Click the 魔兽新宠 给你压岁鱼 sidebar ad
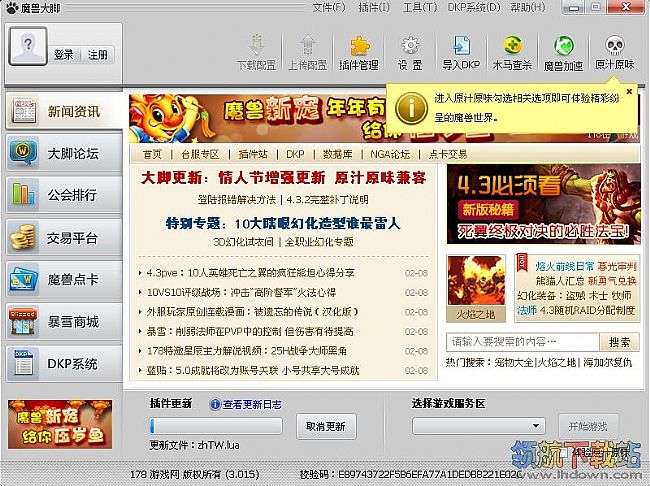650x486 pixels. (60, 424)
